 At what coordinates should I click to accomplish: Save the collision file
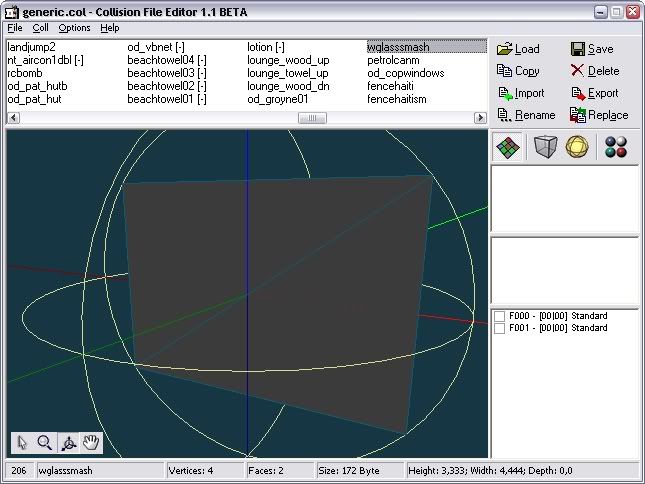coord(592,49)
